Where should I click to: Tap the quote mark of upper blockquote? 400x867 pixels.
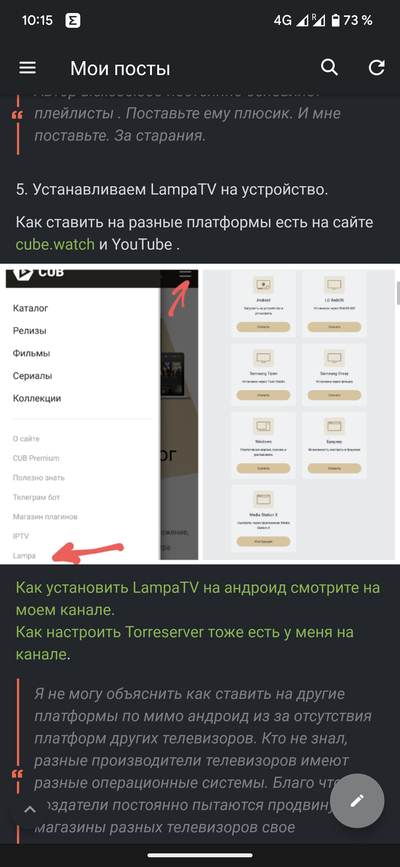[17, 115]
